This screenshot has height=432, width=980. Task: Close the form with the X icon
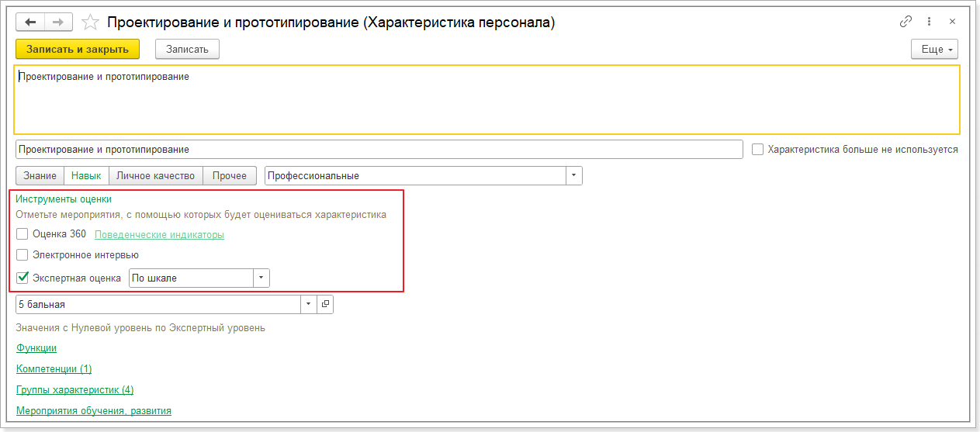click(952, 22)
